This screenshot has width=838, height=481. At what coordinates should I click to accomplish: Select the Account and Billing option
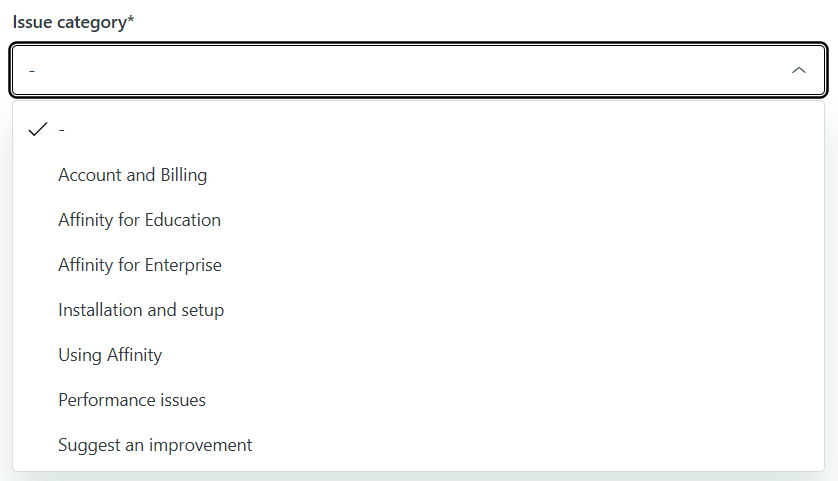(x=133, y=175)
